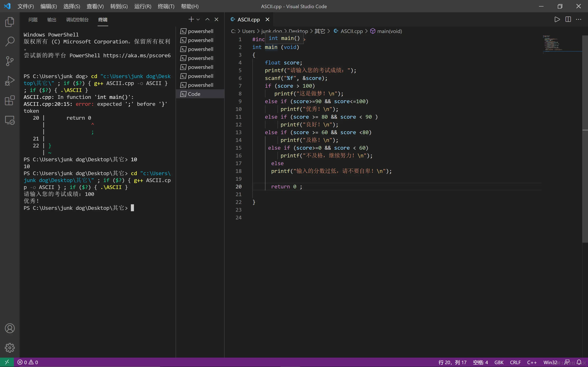Open the notifications bell in status bar
Viewport: 588px width, 367px height.
579,362
